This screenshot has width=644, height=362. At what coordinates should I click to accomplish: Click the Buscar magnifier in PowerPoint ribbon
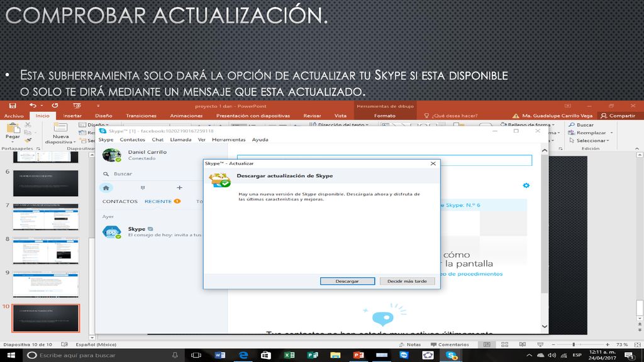pyautogui.click(x=571, y=125)
